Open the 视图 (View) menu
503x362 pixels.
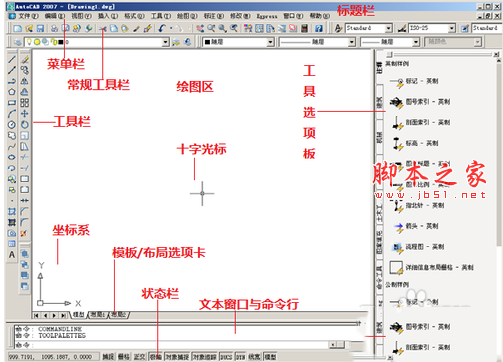81,16
